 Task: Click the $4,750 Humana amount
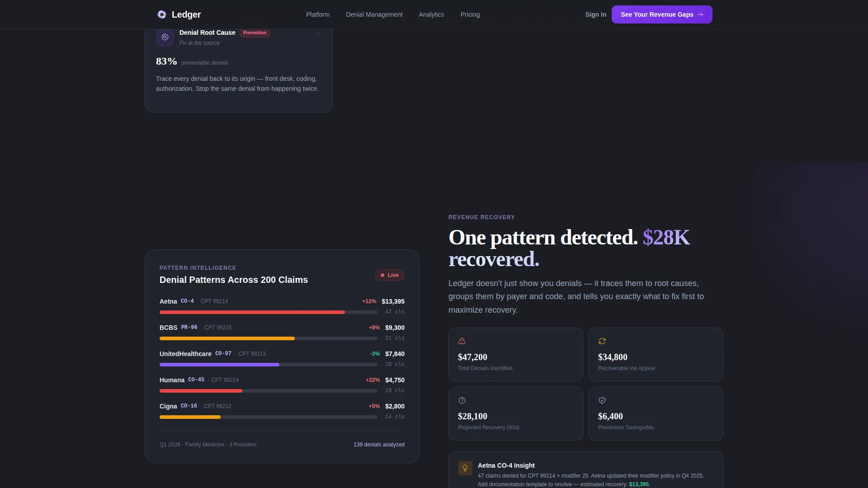pos(395,380)
